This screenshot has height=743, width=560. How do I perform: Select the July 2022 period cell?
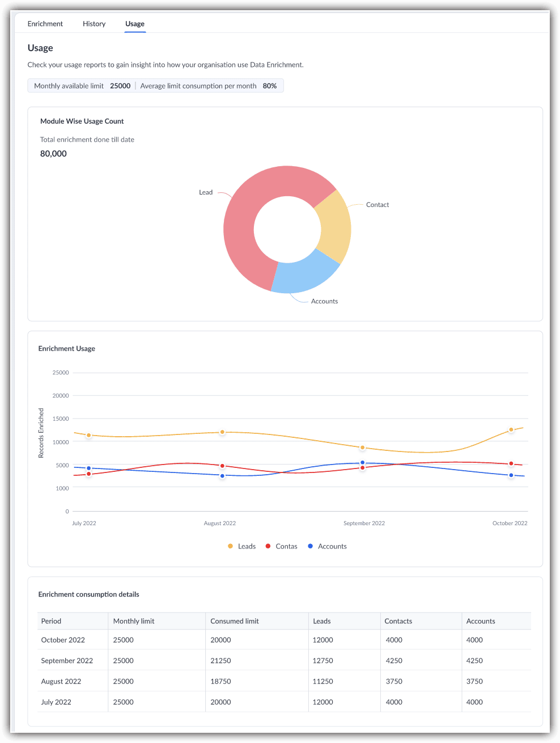coord(56,702)
